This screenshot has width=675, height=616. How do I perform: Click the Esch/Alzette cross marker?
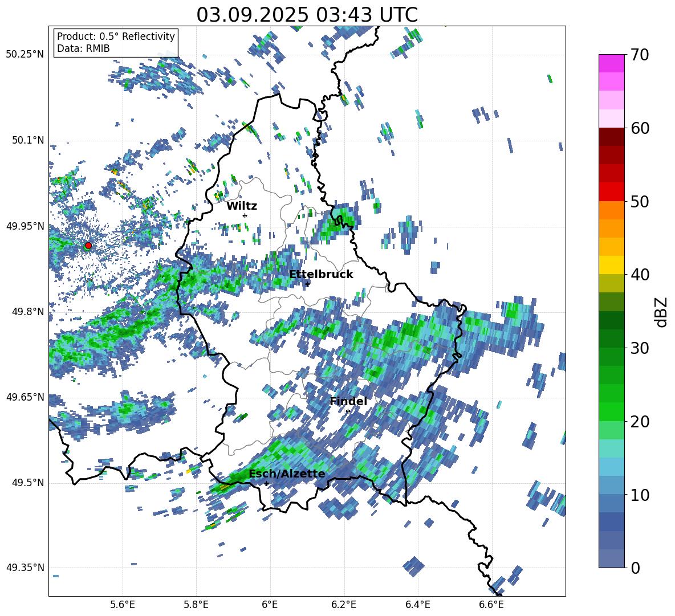click(x=266, y=483)
